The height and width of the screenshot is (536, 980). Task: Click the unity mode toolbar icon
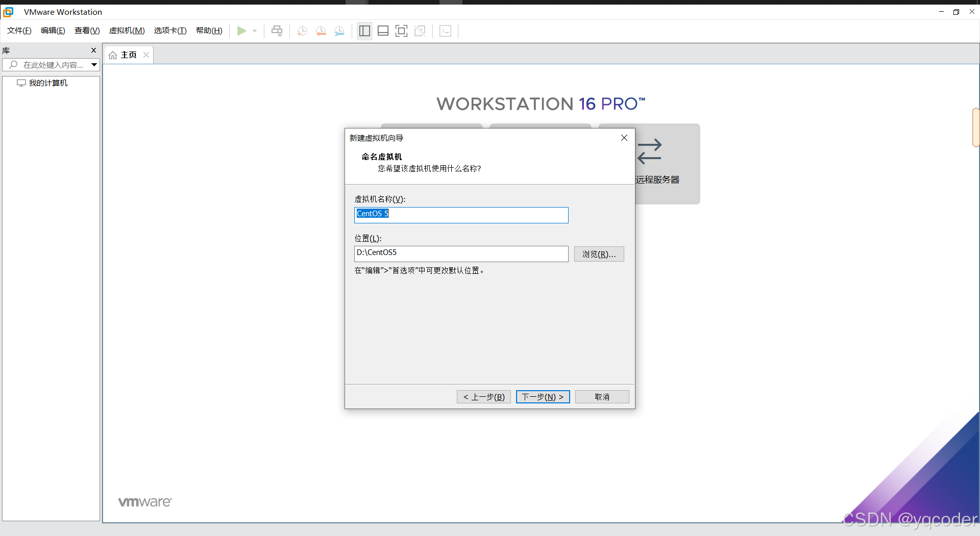point(420,31)
